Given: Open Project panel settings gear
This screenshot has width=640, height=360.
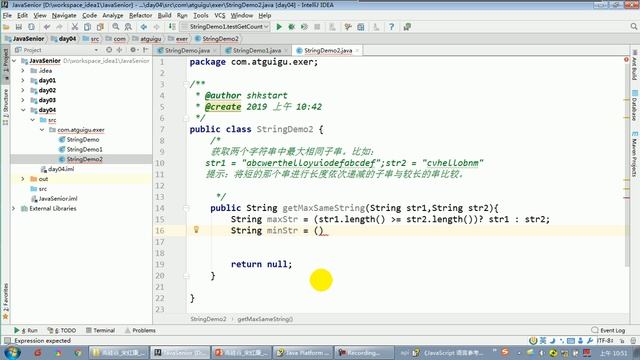Looking at the screenshot, I should click(133, 50).
